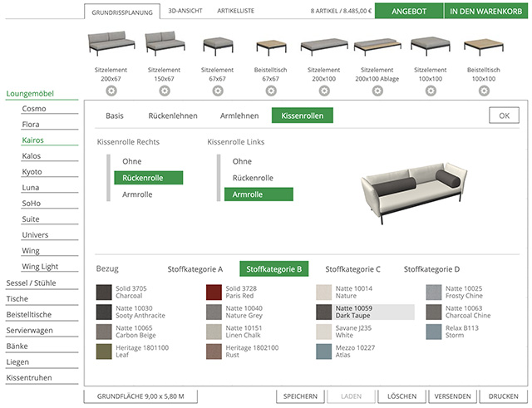
Task: Pick the Solid 3728 Paris Red swatch
Action: pyautogui.click(x=214, y=292)
